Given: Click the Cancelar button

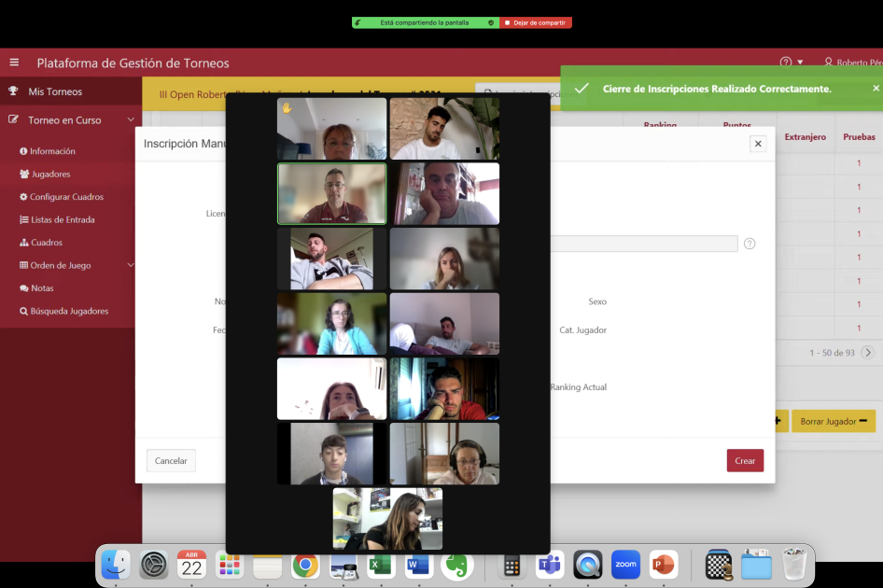Looking at the screenshot, I should [x=171, y=461].
